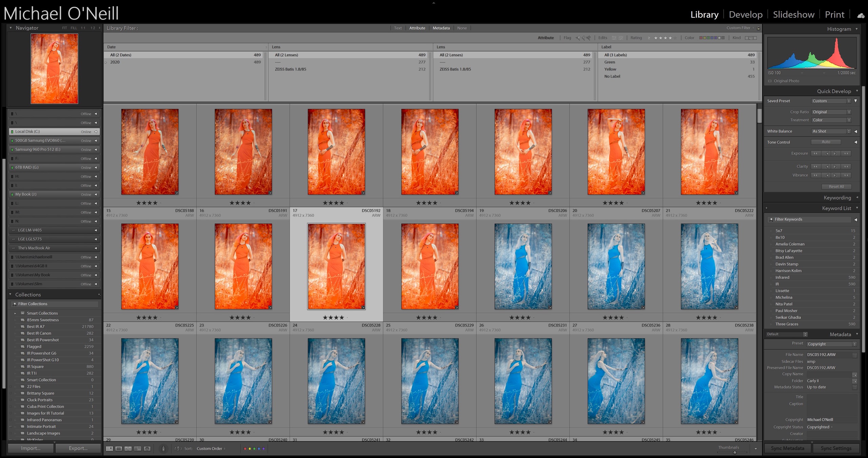Open Compare view (XY icon)
This screenshot has height=458, width=868.
[128, 449]
